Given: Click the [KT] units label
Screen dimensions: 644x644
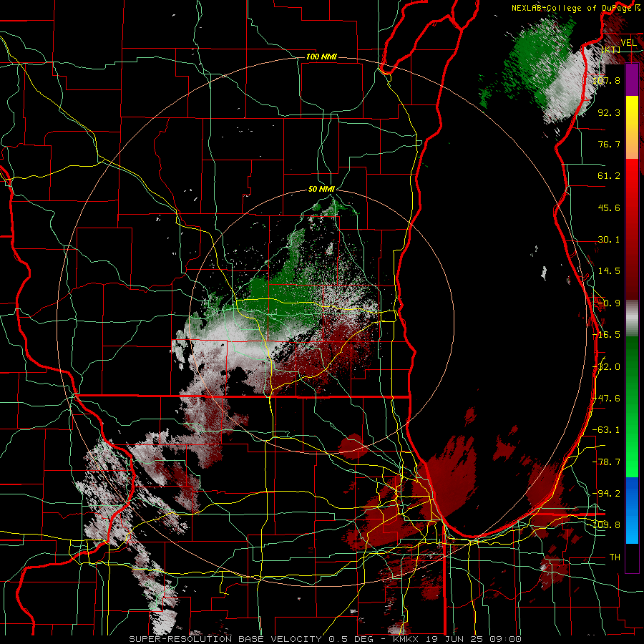Looking at the screenshot, I should coord(611,50).
